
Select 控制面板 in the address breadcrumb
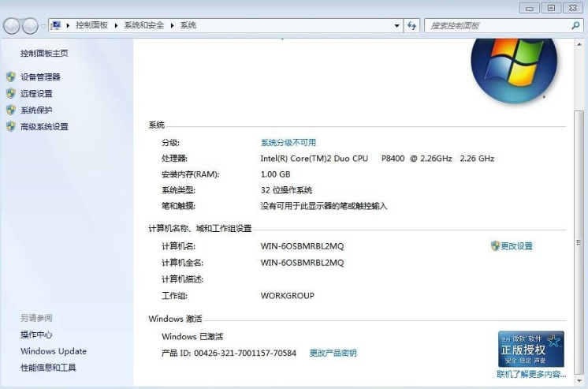coord(91,26)
